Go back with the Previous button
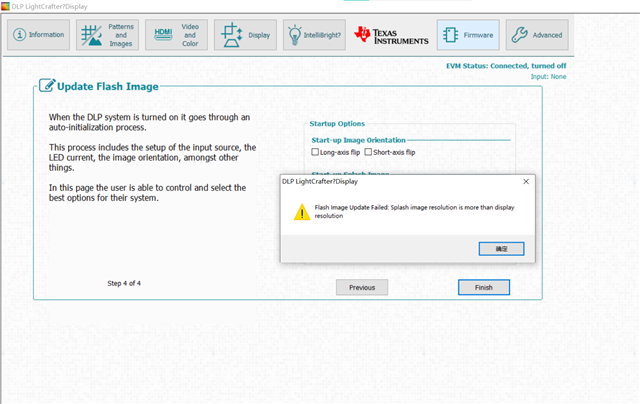 point(362,287)
